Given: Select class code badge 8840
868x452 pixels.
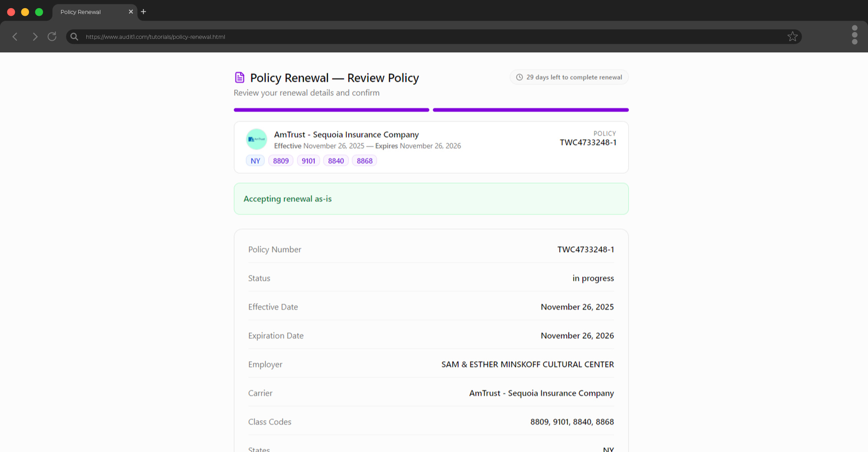Looking at the screenshot, I should click(x=336, y=160).
